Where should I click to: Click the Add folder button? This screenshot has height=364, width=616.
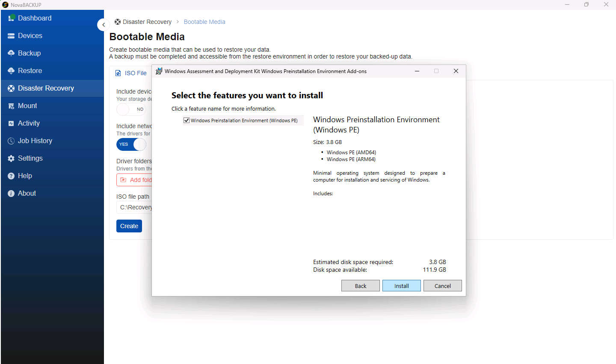134,180
